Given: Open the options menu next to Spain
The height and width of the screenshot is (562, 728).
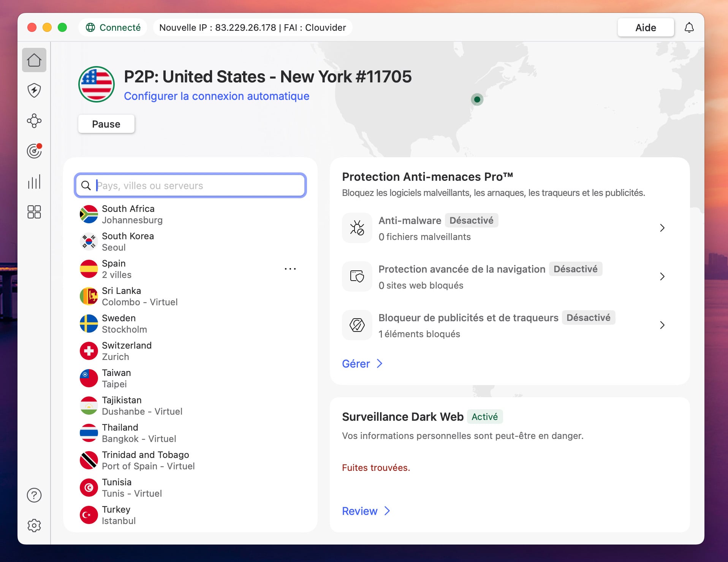Looking at the screenshot, I should pyautogui.click(x=291, y=268).
